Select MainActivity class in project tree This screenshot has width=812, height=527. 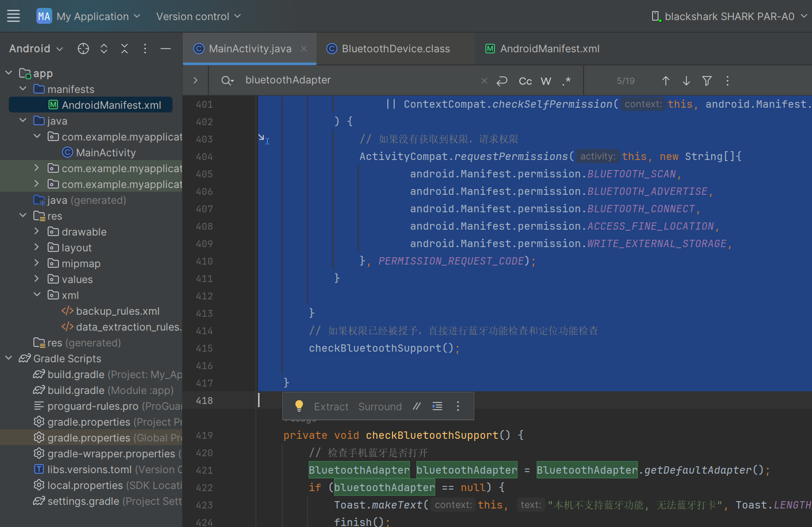(99, 153)
